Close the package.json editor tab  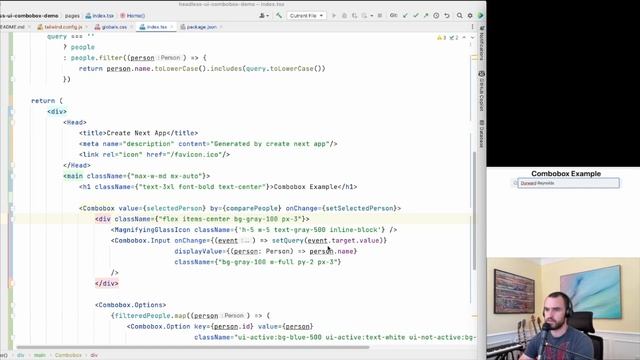(221, 27)
